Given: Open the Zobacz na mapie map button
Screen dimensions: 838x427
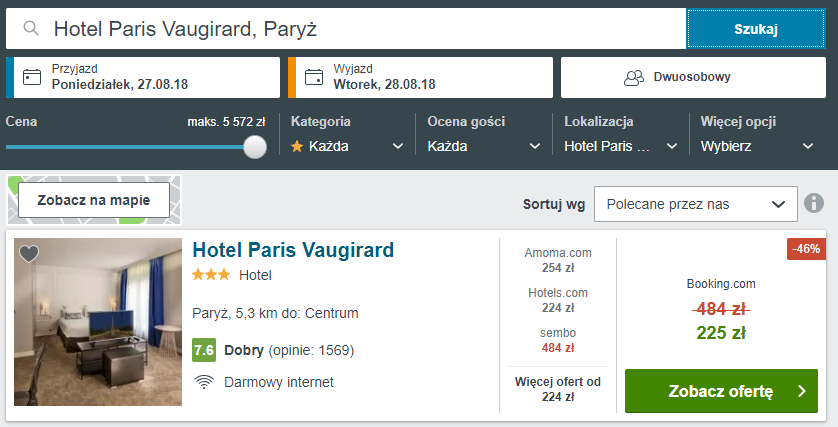Looking at the screenshot, I should tap(94, 200).
